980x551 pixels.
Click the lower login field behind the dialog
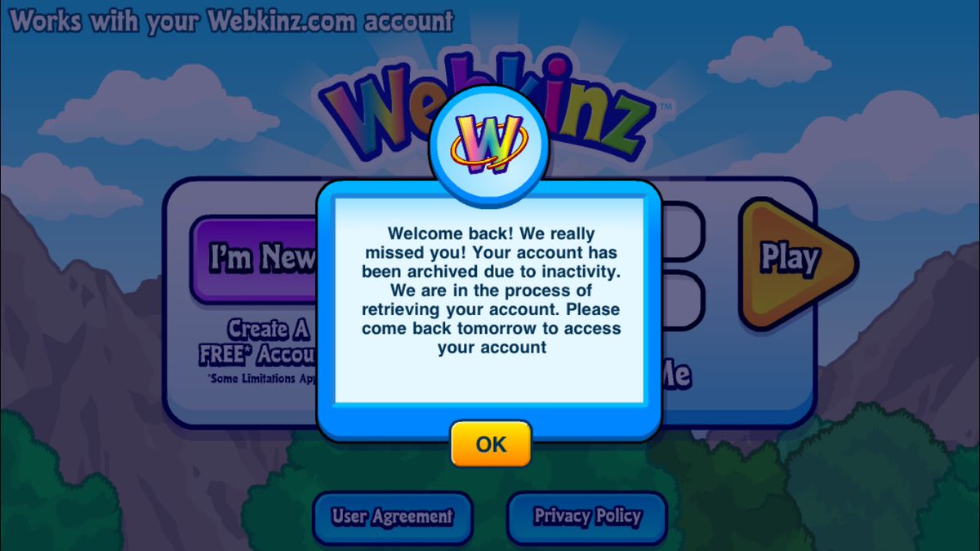[x=682, y=300]
